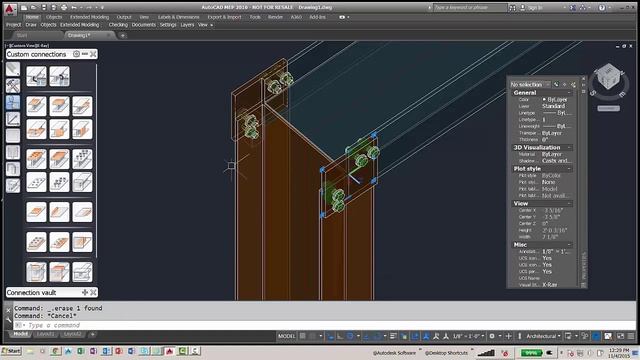The width and height of the screenshot is (640, 360).
Task: Click the battery 99% indicator in taskbar
Action: pos(531,353)
